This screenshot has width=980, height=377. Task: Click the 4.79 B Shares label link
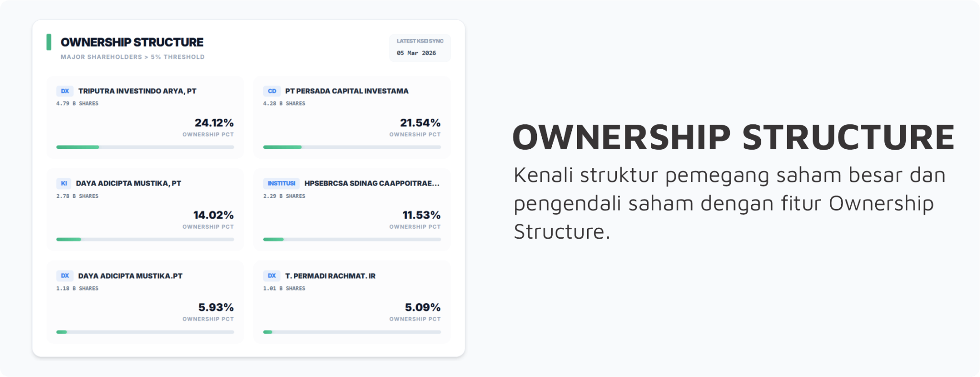[77, 103]
